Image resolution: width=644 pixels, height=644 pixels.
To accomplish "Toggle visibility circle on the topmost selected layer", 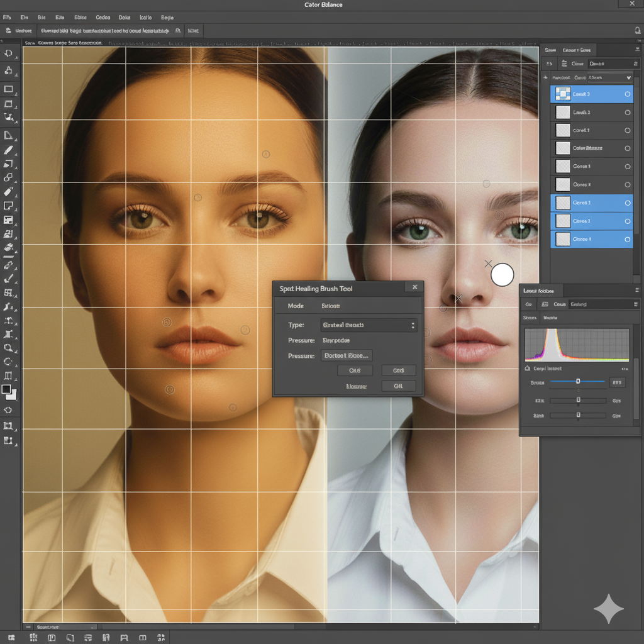I will (627, 94).
